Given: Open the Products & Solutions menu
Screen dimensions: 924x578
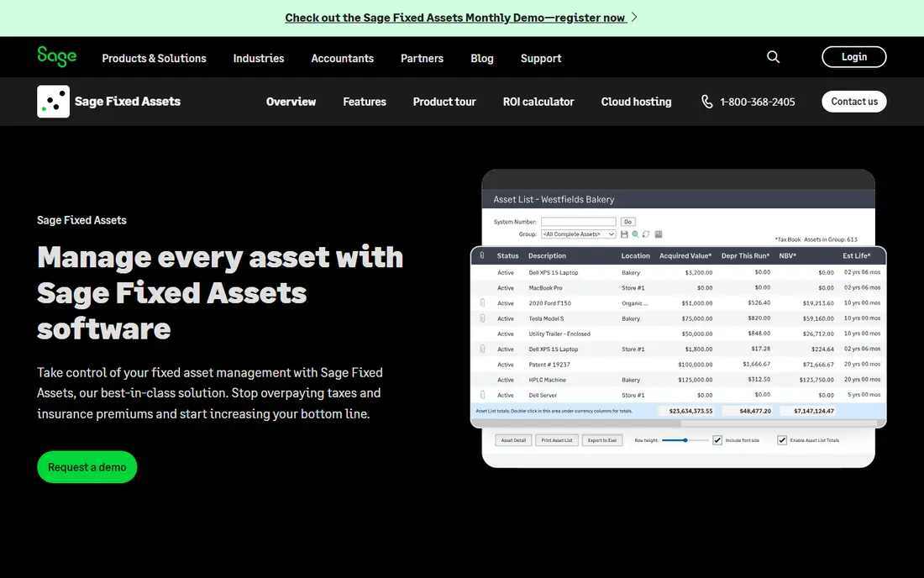Looking at the screenshot, I should (x=154, y=58).
